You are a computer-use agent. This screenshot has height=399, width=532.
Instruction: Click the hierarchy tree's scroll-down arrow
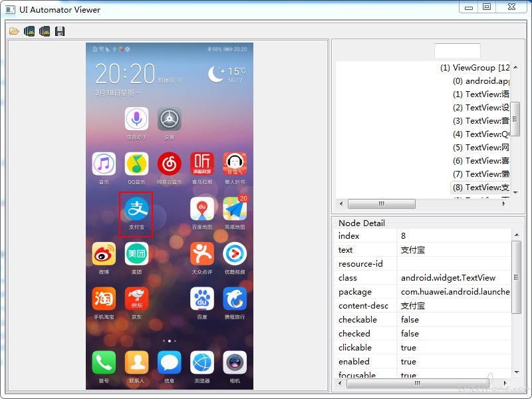[516, 193]
